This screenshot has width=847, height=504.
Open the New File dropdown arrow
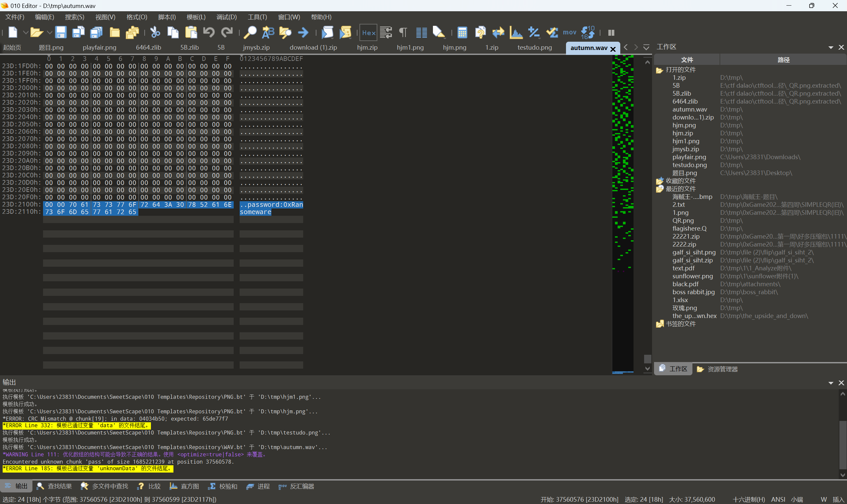pyautogui.click(x=25, y=33)
